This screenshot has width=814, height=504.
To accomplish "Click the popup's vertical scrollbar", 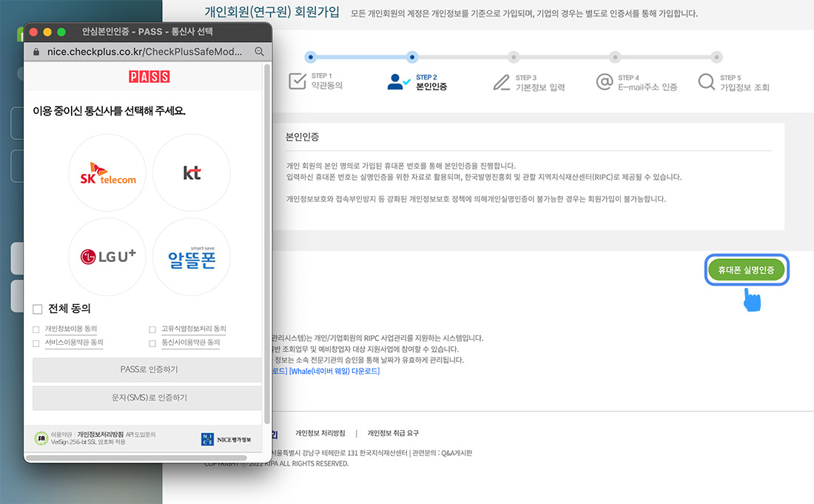I will click(267, 237).
